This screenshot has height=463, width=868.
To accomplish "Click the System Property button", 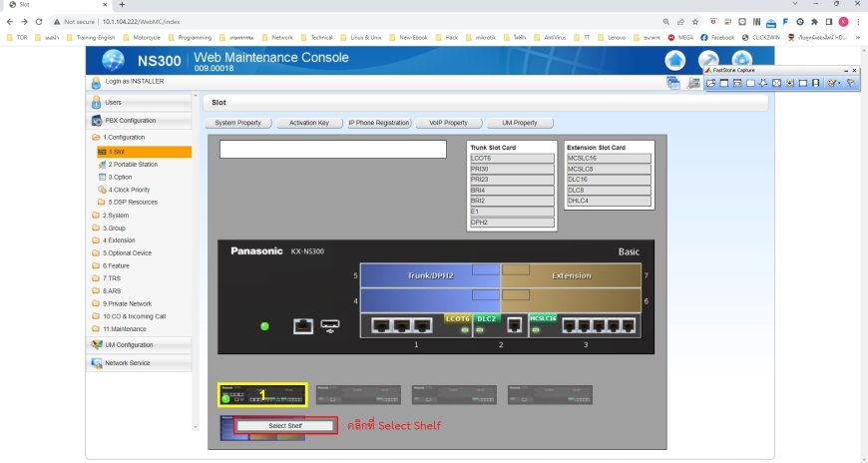I will 238,123.
